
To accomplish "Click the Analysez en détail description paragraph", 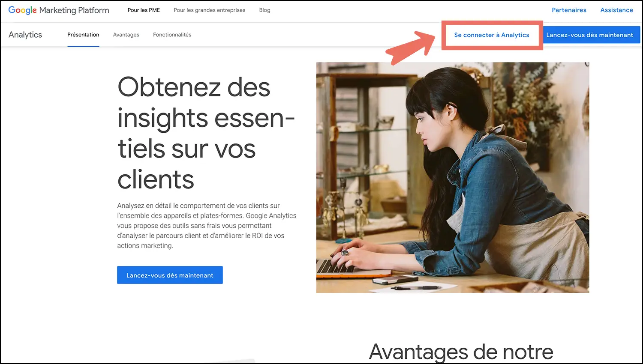I will pyautogui.click(x=207, y=226).
